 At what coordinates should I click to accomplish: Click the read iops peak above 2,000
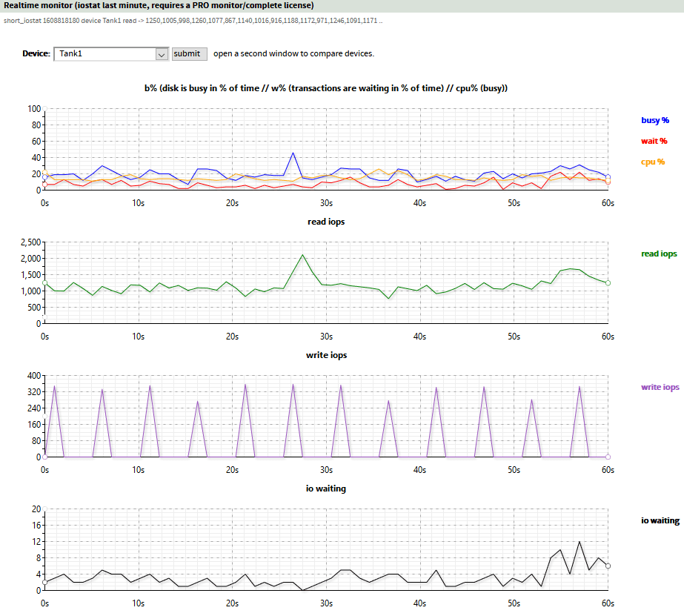pyautogui.click(x=303, y=255)
